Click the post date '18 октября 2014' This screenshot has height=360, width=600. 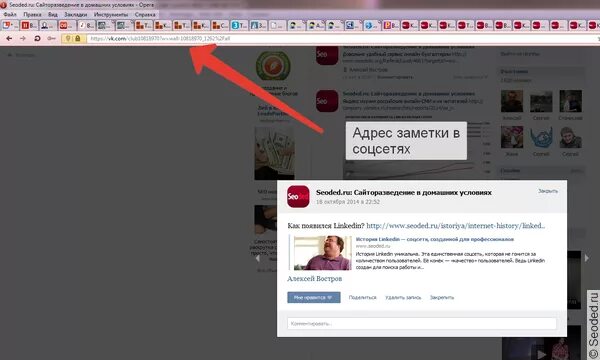[348, 202]
